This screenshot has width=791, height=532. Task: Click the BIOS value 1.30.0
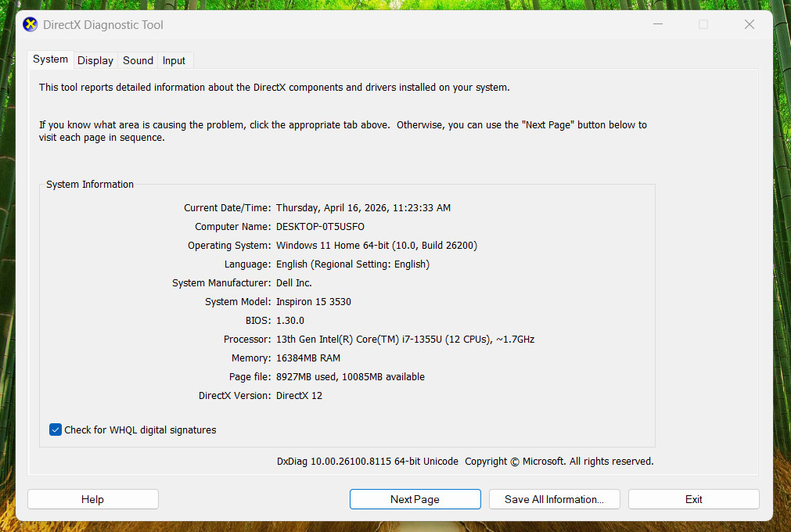tap(290, 320)
